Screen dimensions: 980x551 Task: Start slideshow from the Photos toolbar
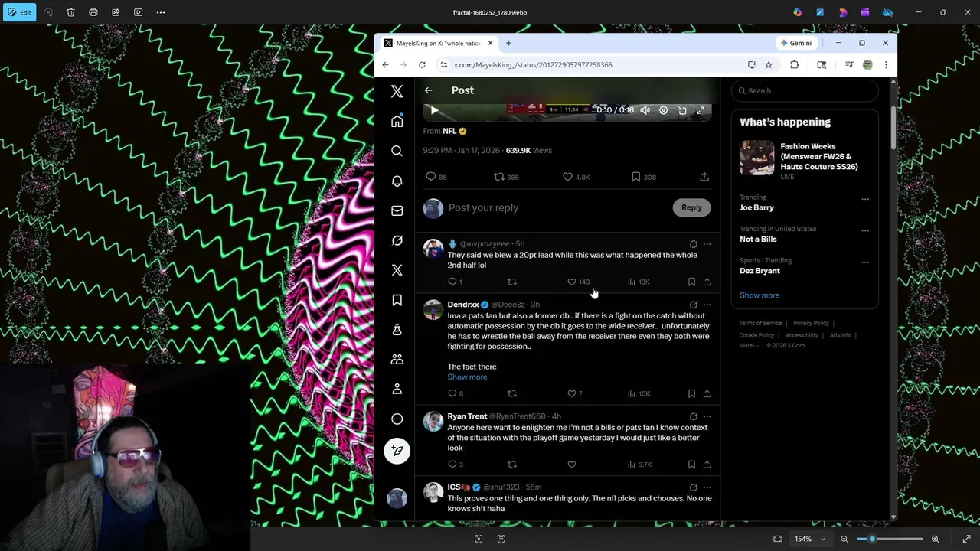pyautogui.click(x=138, y=12)
